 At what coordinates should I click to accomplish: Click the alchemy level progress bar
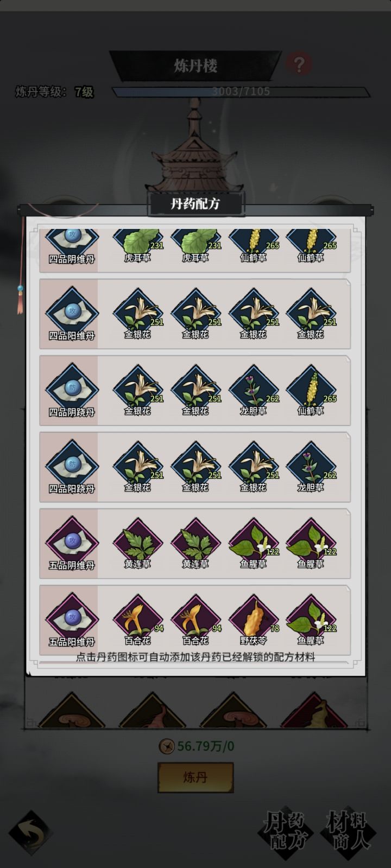pos(241,92)
